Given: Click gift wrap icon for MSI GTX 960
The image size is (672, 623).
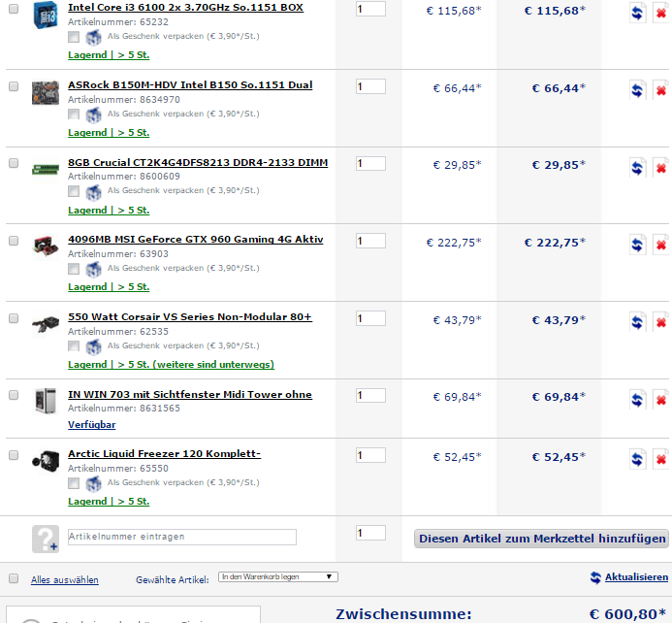Looking at the screenshot, I should [93, 269].
